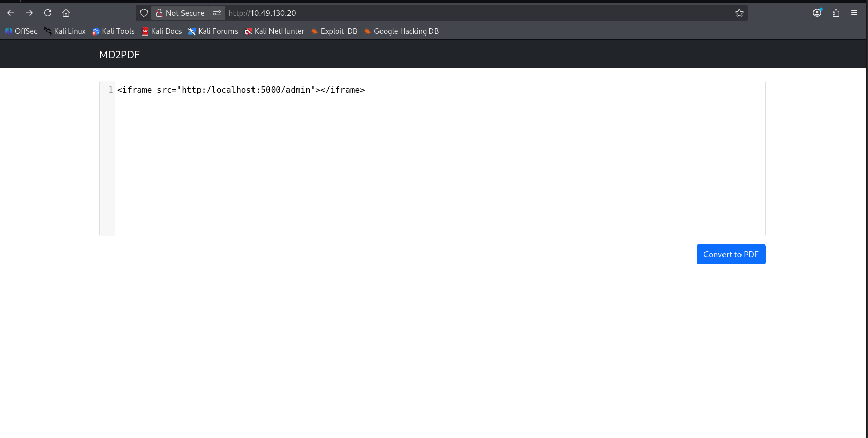Open tracking protection shield icon
Screen dimensions: 868x438
pos(144,13)
